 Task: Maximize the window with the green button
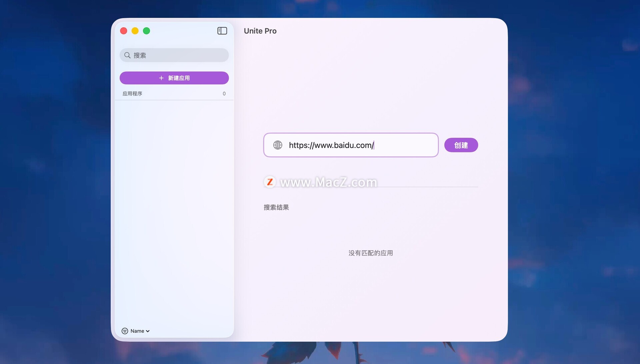tap(146, 31)
